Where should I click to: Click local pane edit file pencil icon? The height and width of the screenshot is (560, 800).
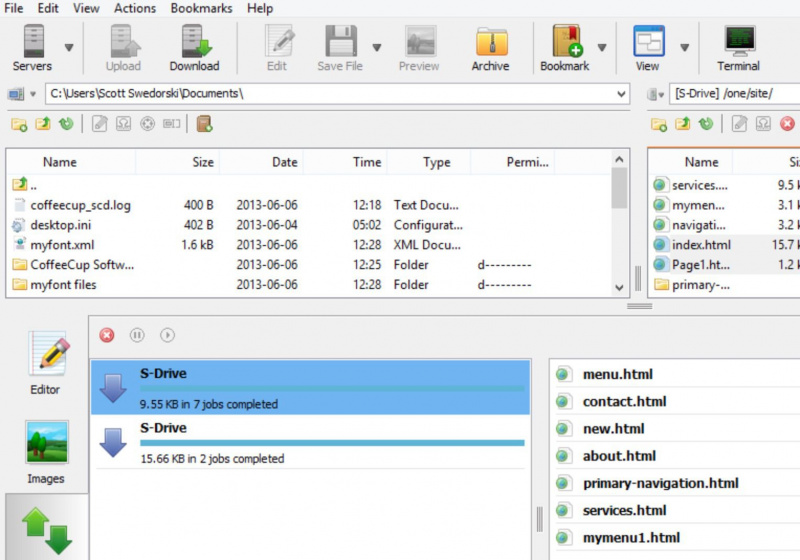(99, 124)
